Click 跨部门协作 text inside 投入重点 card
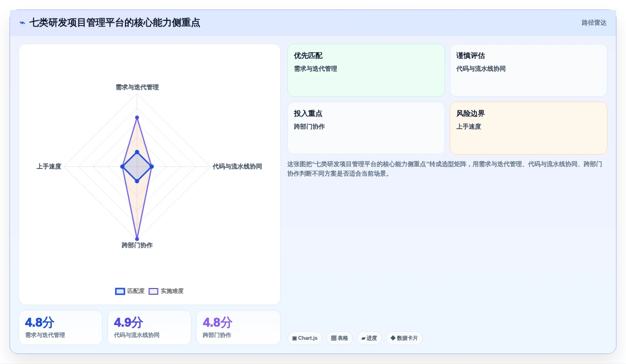The width and height of the screenshot is (626, 364). tap(309, 127)
